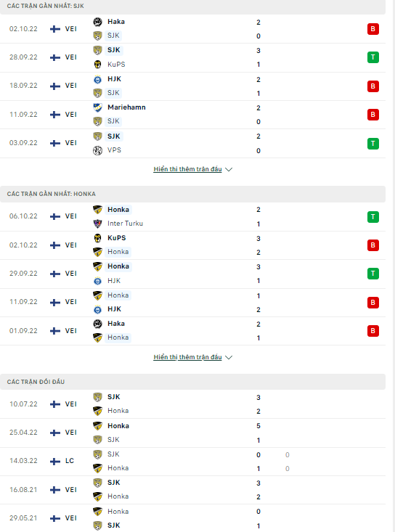Click the KuPS crest in 28.09.22 match
Screen dimensions: 395x532
point(97,65)
